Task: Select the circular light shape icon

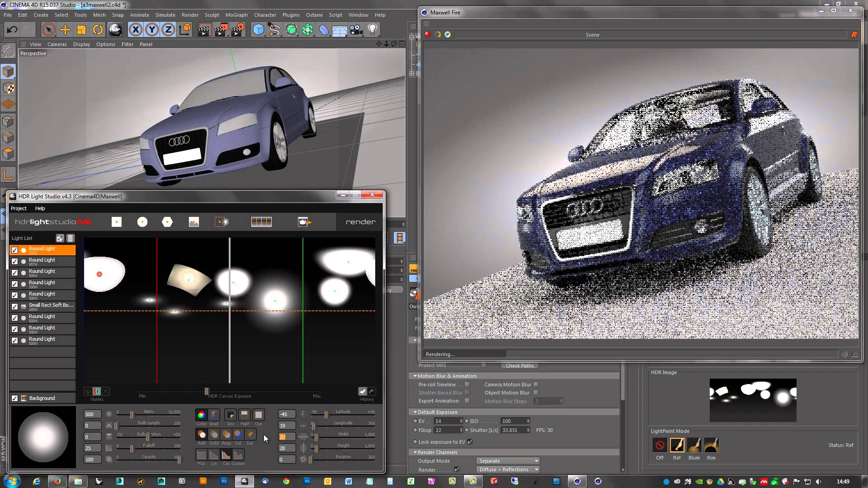Action: [x=142, y=222]
